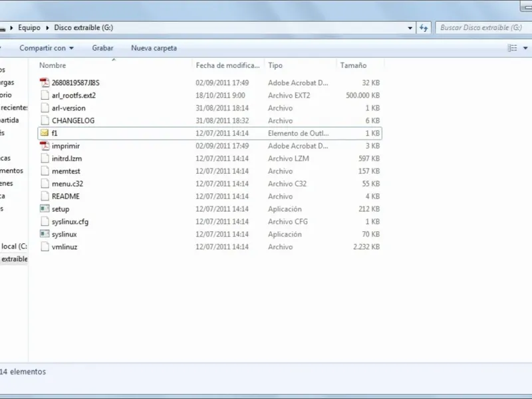Viewport: 532px width, 399px height.
Task: Open the view options icon in the toolbar
Action: pos(512,48)
